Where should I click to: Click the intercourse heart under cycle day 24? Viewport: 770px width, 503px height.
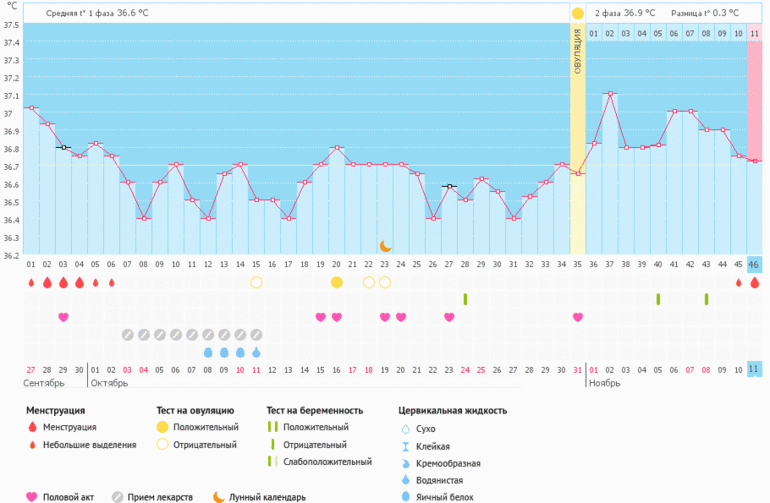click(401, 317)
